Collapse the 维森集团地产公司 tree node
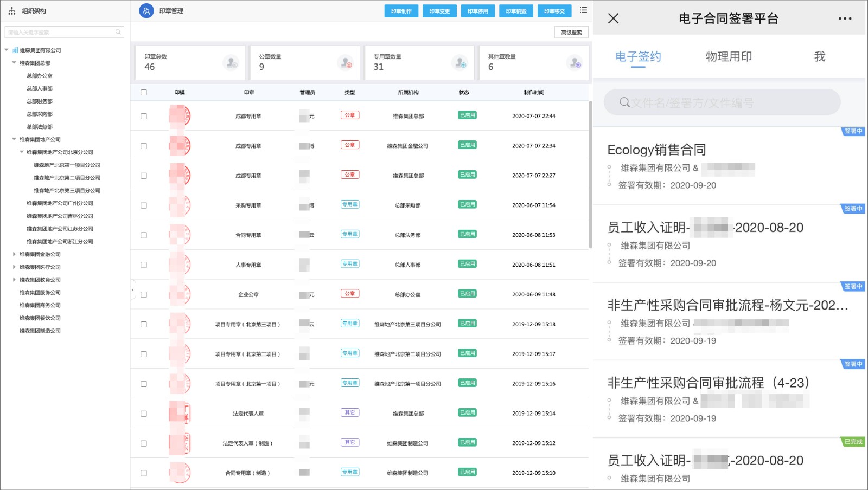The height and width of the screenshot is (490, 868). pos(14,139)
